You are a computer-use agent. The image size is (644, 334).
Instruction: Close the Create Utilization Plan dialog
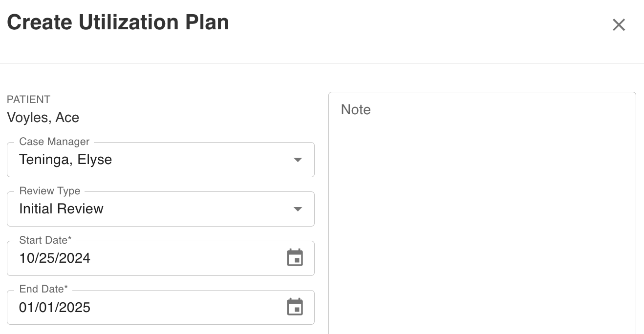click(x=619, y=24)
